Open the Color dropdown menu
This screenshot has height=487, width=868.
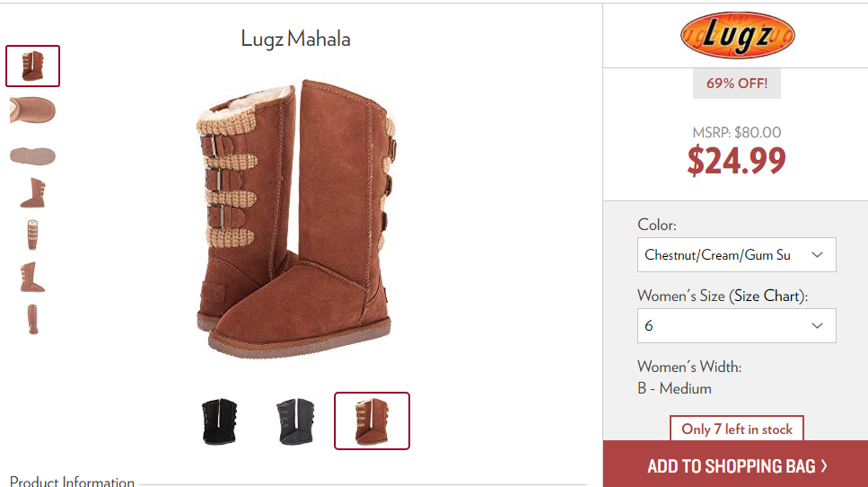(x=737, y=255)
